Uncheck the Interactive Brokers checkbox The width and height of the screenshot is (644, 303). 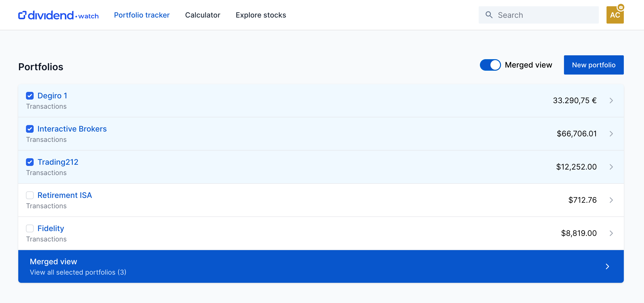click(x=30, y=129)
